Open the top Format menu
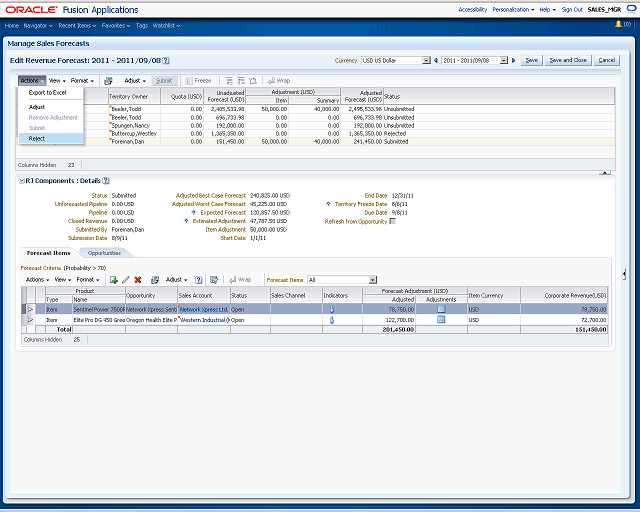 pyautogui.click(x=82, y=81)
